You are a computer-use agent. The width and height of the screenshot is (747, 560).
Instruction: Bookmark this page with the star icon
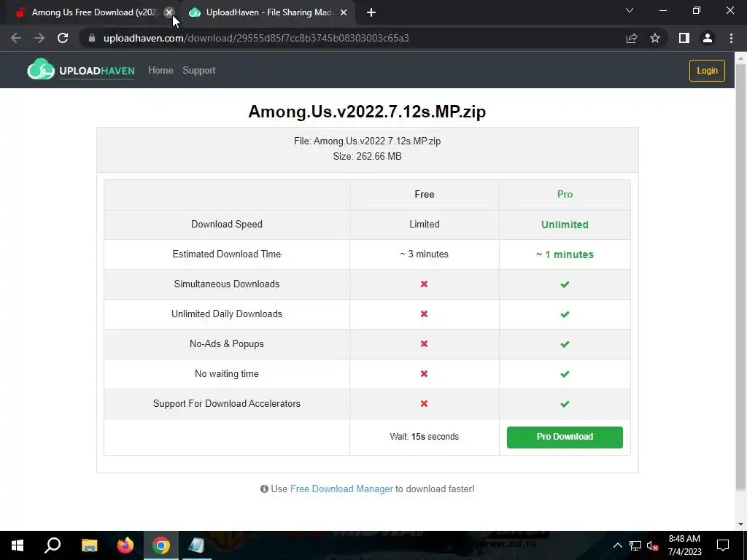click(x=655, y=38)
